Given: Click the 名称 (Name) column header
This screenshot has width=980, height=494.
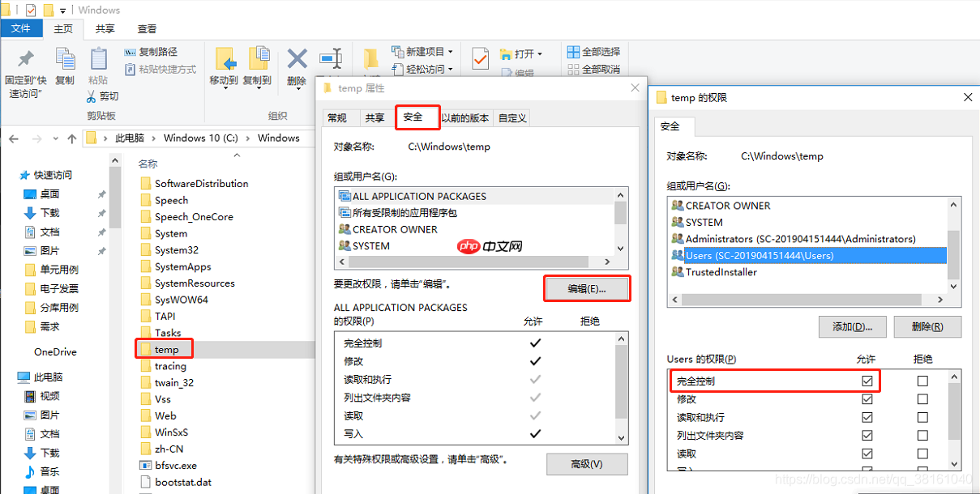Looking at the screenshot, I should pos(148,164).
